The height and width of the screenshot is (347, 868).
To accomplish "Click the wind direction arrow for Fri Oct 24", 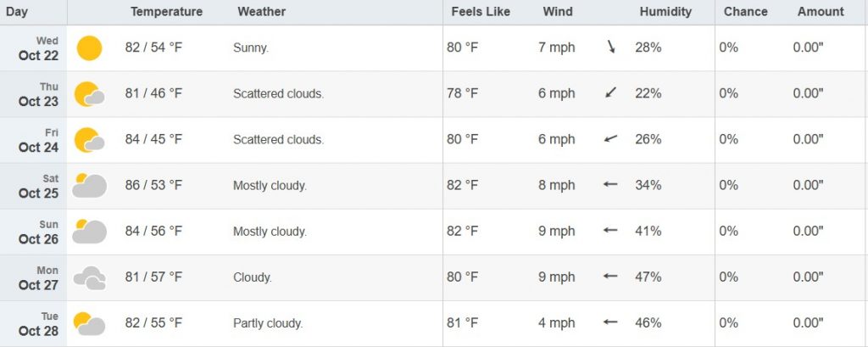I will (610, 139).
